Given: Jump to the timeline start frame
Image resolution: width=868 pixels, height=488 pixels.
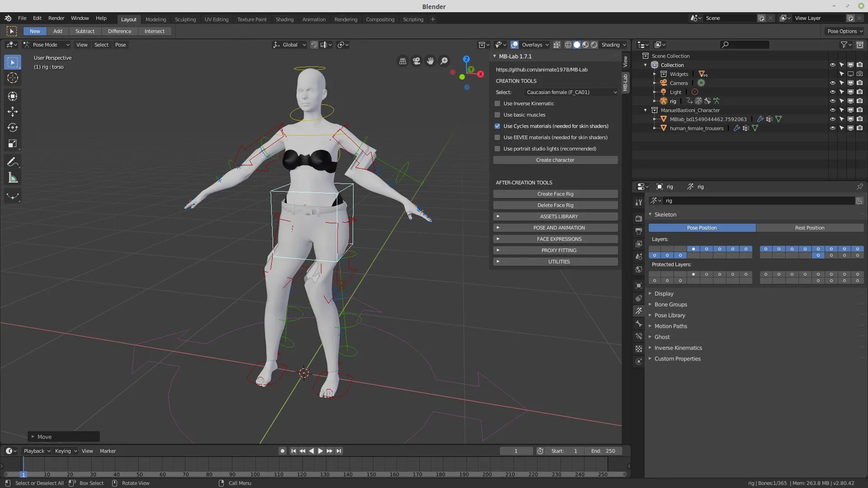Looking at the screenshot, I should tap(293, 451).
